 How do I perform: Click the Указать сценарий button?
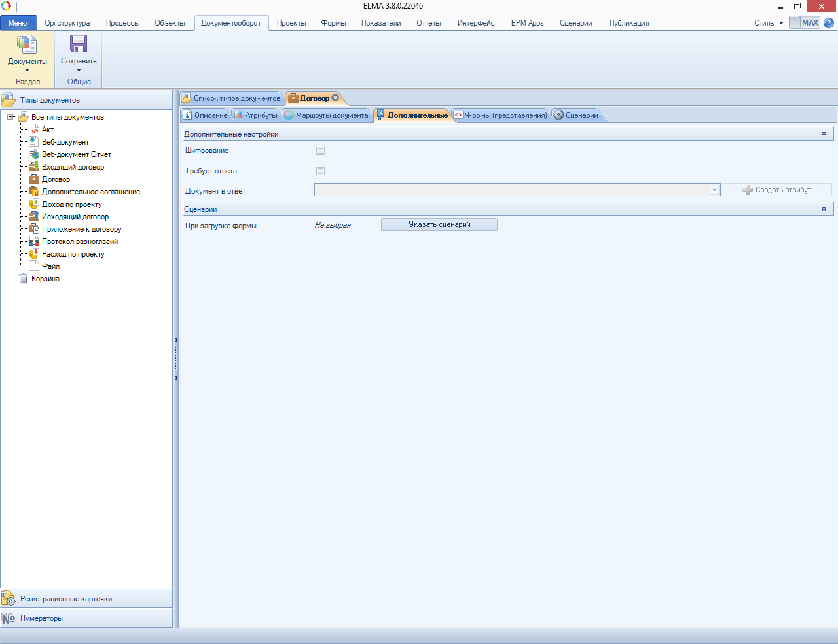(439, 224)
